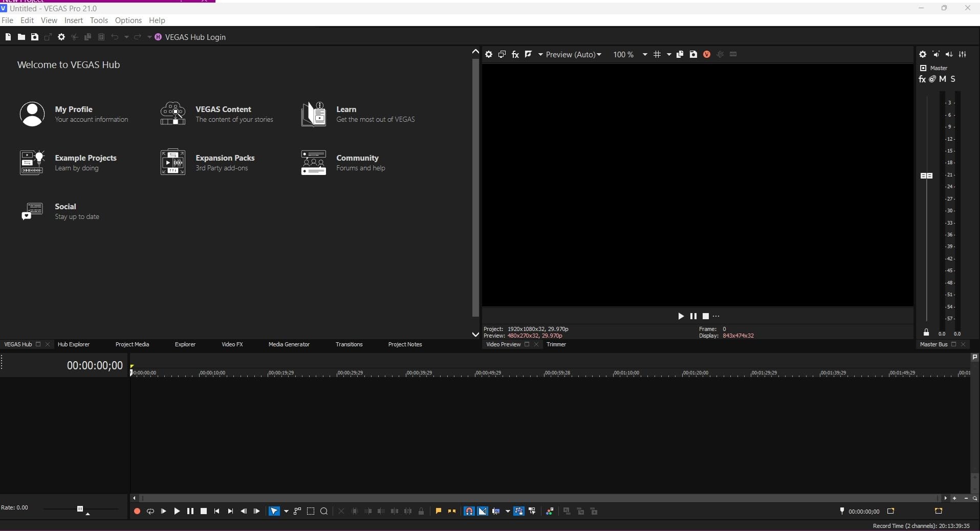This screenshot has height=531, width=980.
Task: Select the Zoom edit tool magnifier
Action: coord(324,511)
